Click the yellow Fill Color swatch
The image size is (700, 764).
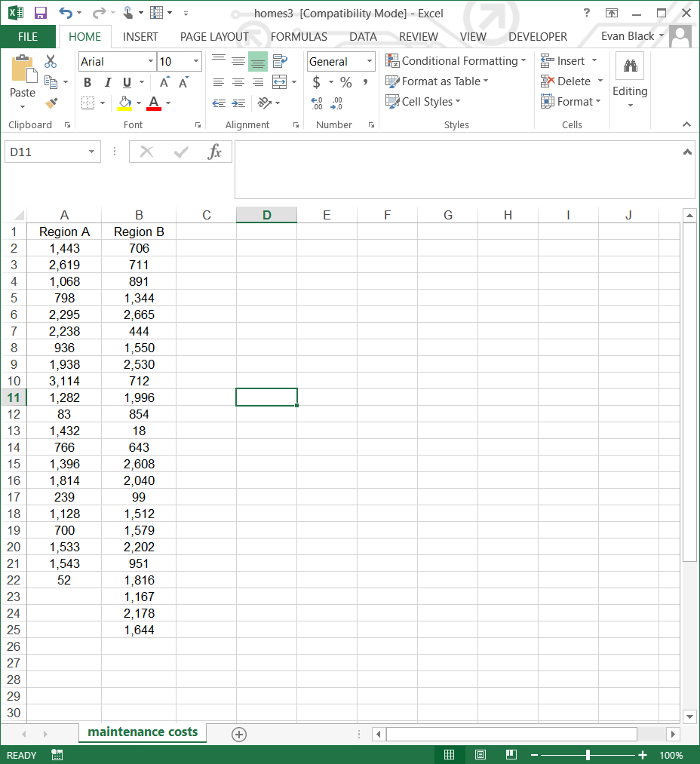[125, 103]
